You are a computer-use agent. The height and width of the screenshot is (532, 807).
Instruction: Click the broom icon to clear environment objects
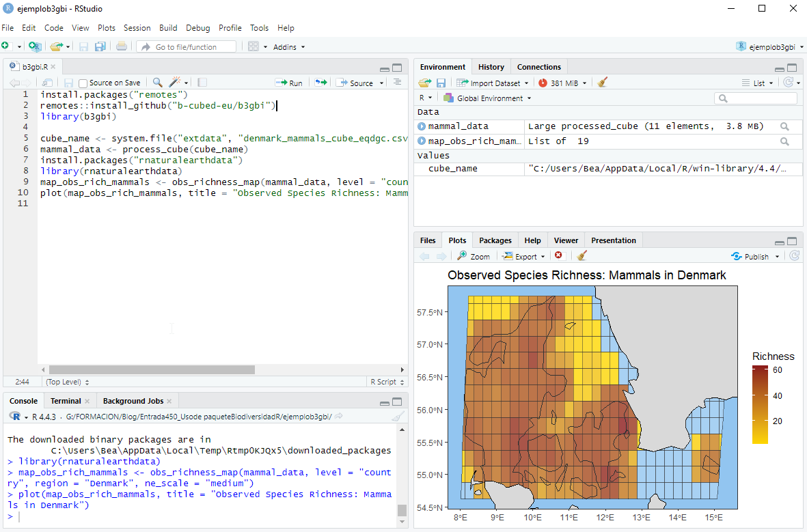tap(602, 83)
